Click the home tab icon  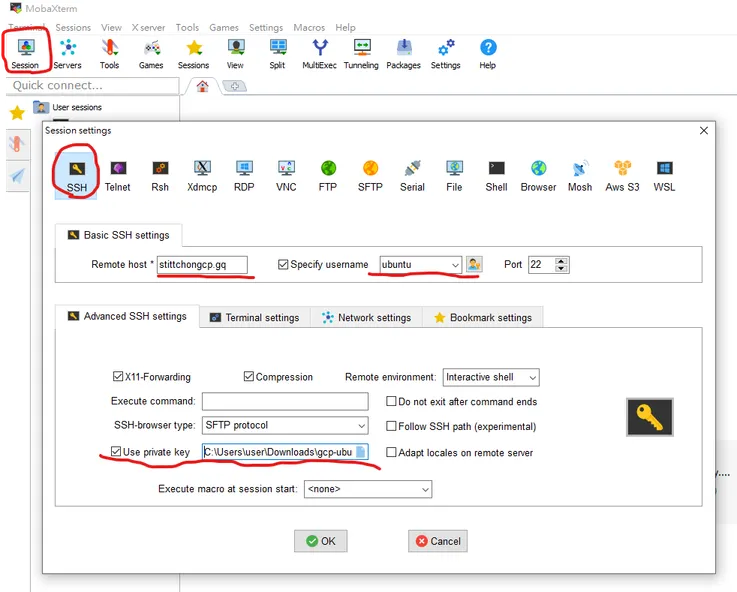pyautogui.click(x=203, y=86)
